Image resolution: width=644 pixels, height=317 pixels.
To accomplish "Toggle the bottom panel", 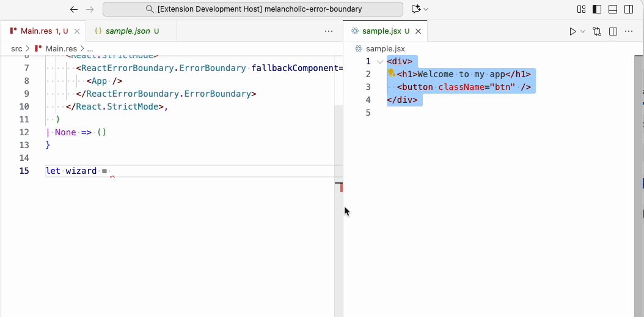I will pos(613,9).
